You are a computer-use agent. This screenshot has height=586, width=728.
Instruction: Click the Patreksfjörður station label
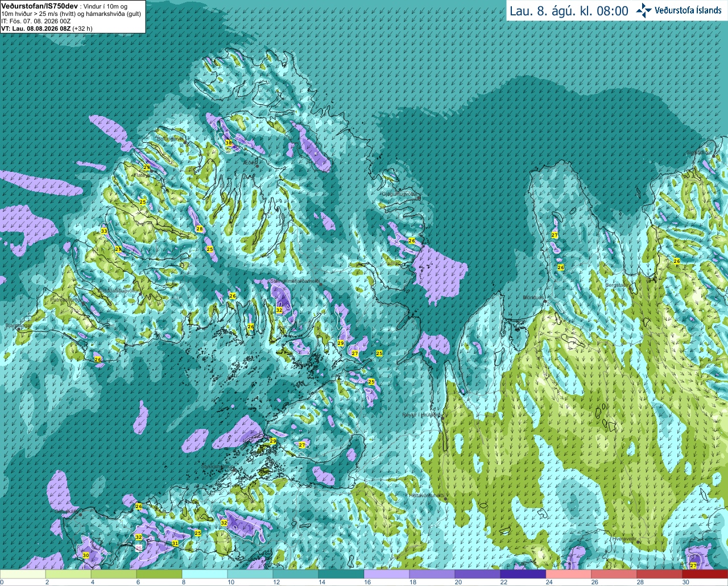tap(64, 299)
